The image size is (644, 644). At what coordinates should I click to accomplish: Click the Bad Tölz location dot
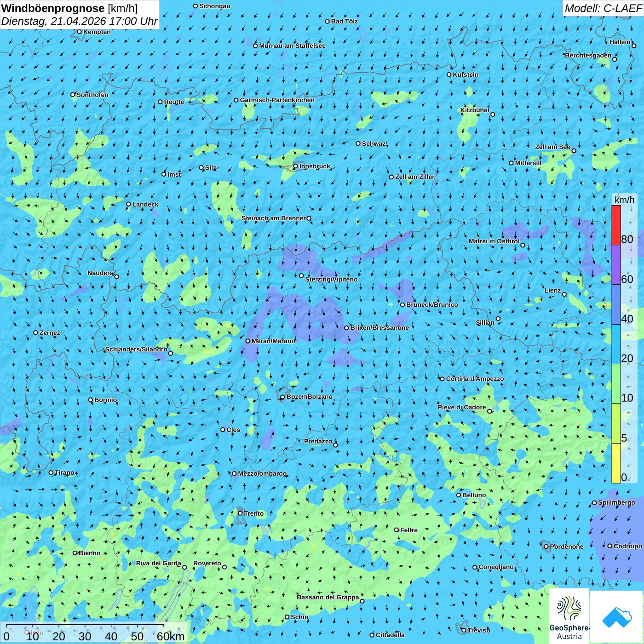(x=327, y=21)
